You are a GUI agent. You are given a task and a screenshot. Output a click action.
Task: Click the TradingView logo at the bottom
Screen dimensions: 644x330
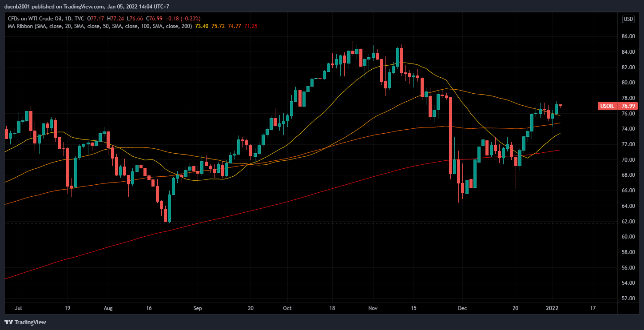25,322
